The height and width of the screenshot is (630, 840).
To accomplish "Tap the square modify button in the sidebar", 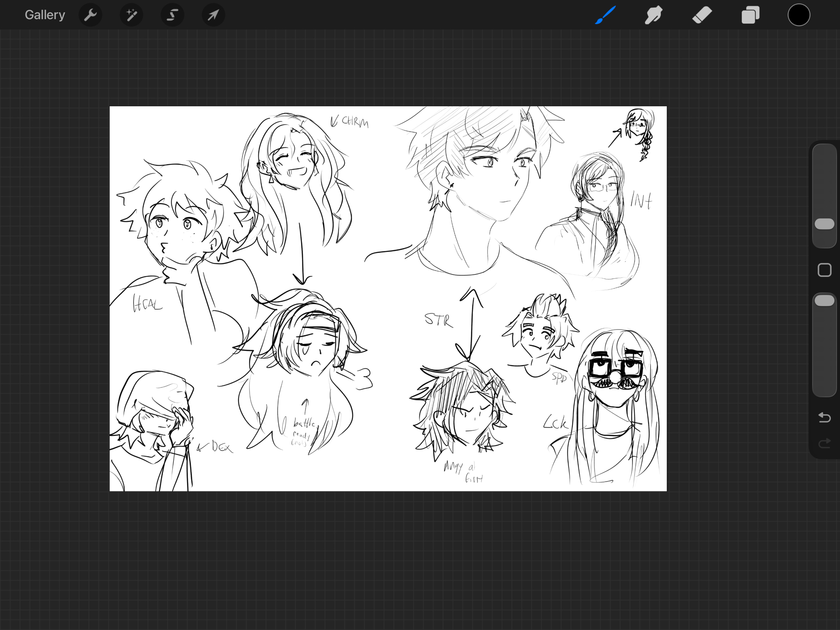I will (x=824, y=270).
